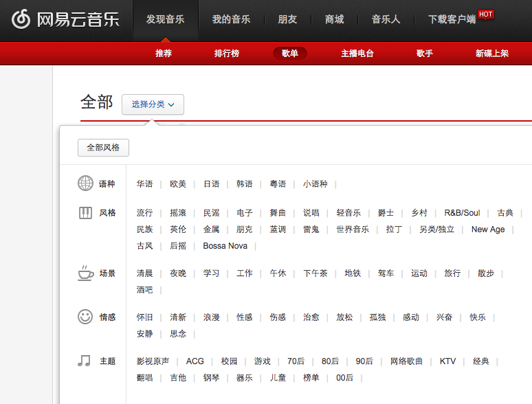The height and width of the screenshot is (404, 532).
Task: Select the Bossa Nova style
Action: [x=225, y=246]
